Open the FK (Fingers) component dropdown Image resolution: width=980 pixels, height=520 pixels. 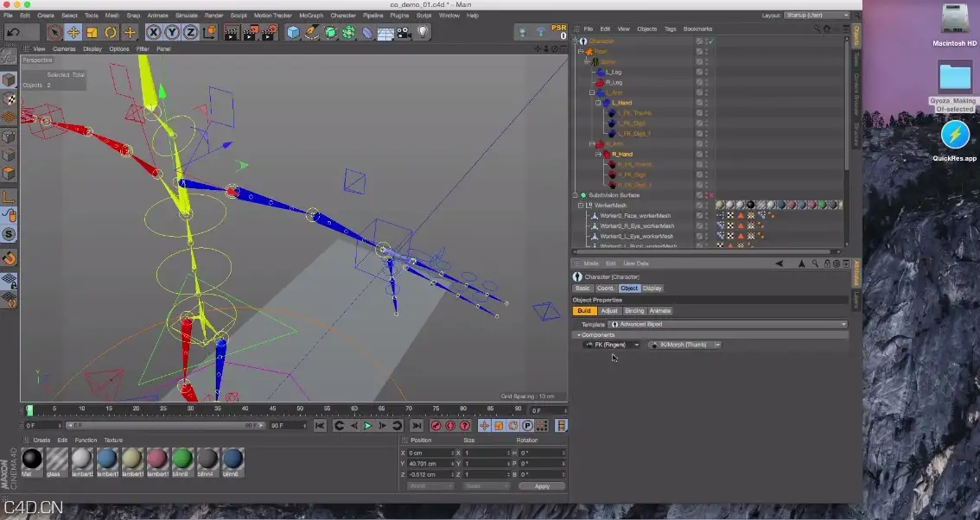[611, 345]
